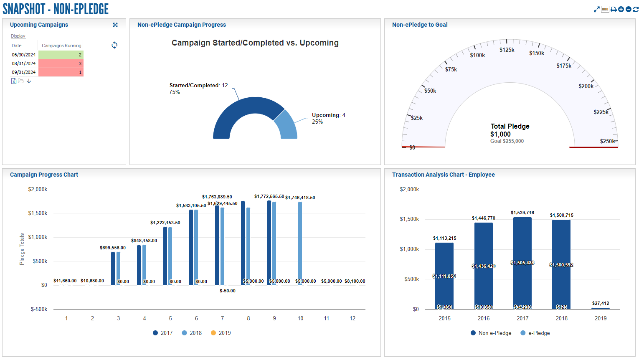Click Transaction Analysis Chart - Employee title

tap(444, 175)
